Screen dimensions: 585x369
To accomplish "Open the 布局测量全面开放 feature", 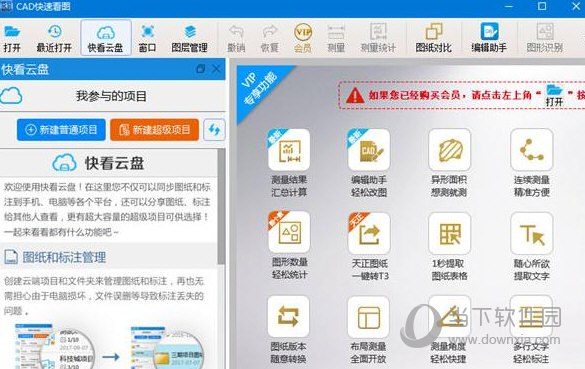I will pyautogui.click(x=368, y=316).
